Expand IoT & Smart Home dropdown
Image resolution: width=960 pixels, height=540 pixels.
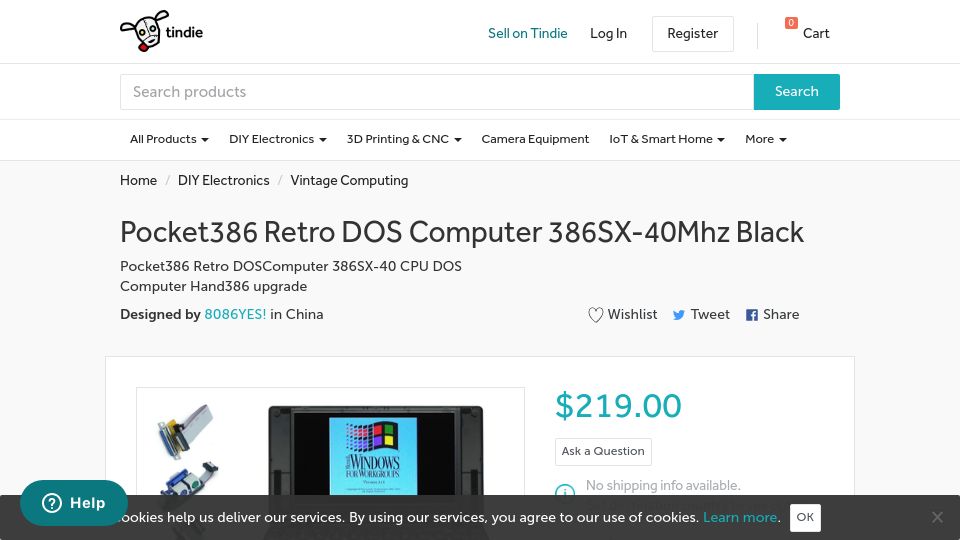click(667, 139)
